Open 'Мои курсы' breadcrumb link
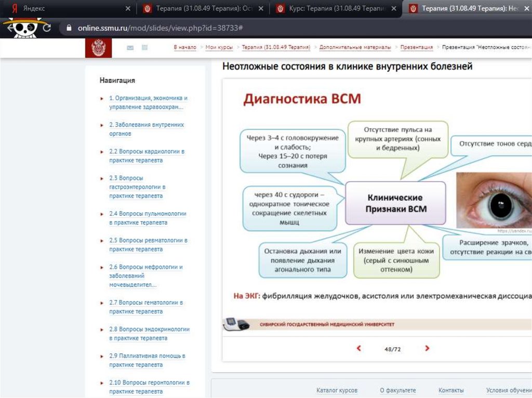This screenshot has width=532, height=398. pyautogui.click(x=219, y=47)
